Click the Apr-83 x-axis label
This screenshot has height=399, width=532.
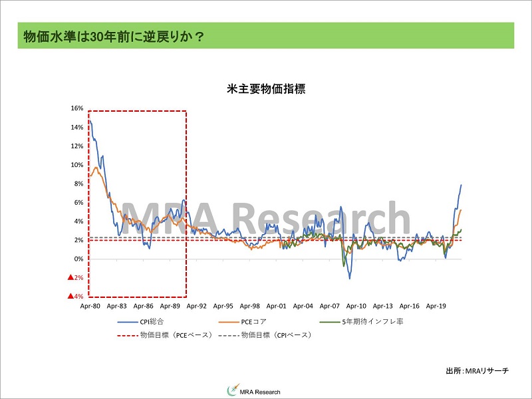[x=117, y=306]
